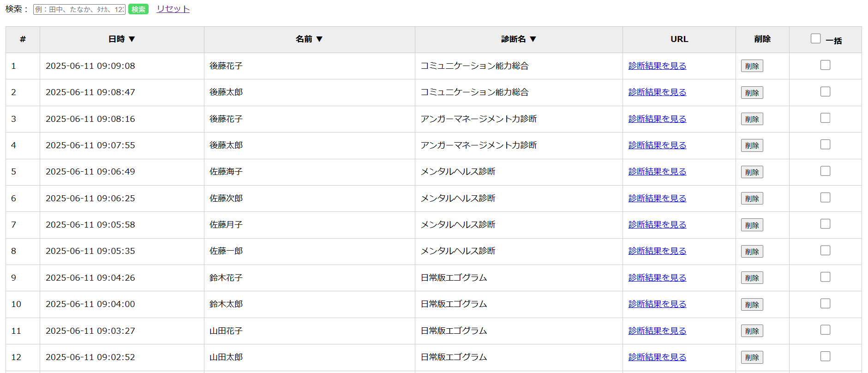Screen dimensions: 868x373
Task: Sort table by 日時 column arrow
Action: click(x=132, y=39)
